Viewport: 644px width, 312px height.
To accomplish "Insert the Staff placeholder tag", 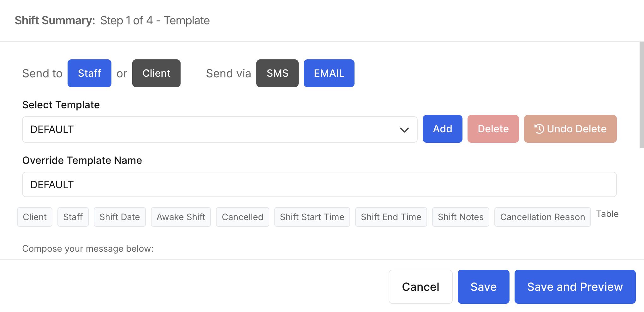I will [x=73, y=217].
